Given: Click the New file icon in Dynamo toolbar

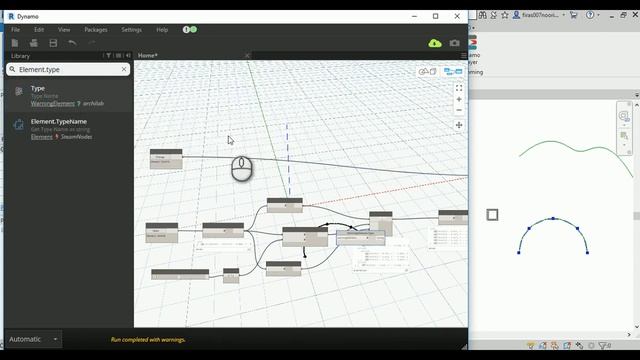Looking at the screenshot, I should [15, 43].
